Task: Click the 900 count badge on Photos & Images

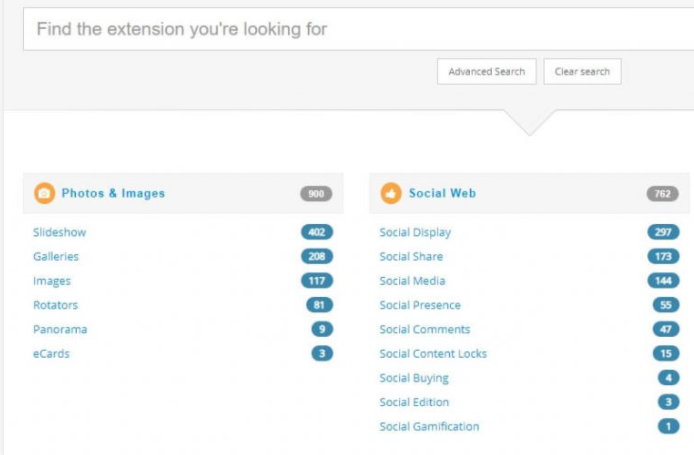Action: [x=316, y=194]
